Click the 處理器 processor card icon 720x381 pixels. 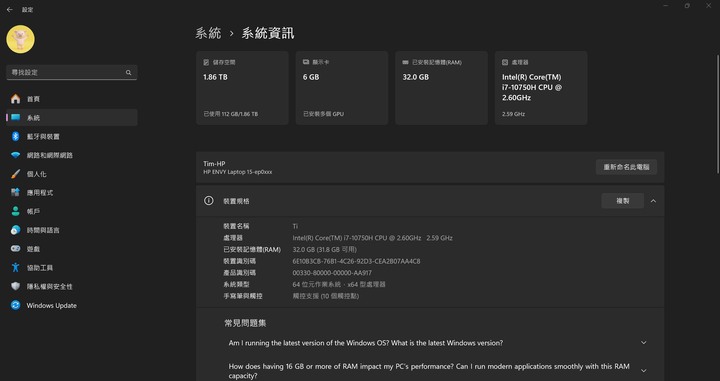505,62
